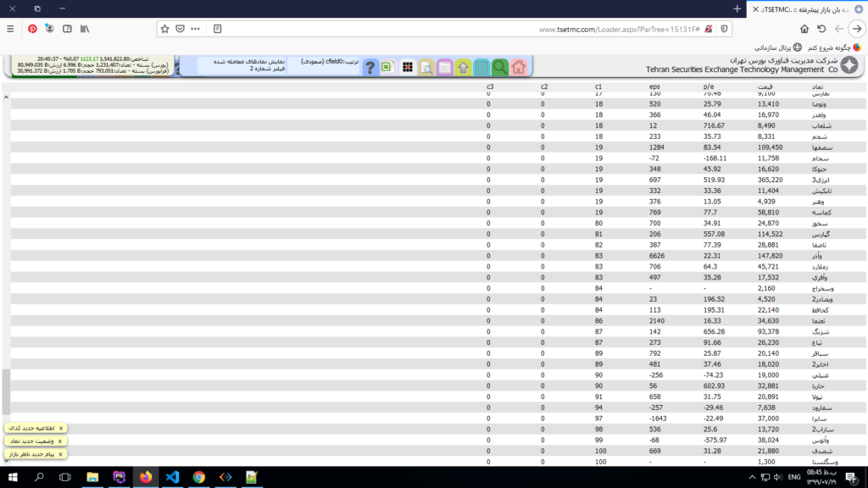Click the home icon in TSETMC toolbar
868x488 pixels.
(519, 67)
